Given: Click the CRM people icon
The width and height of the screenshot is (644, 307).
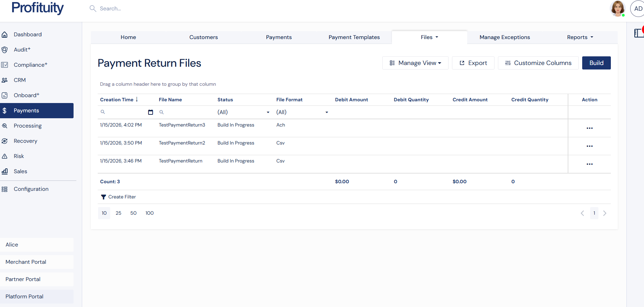Looking at the screenshot, I should pyautogui.click(x=4, y=80).
